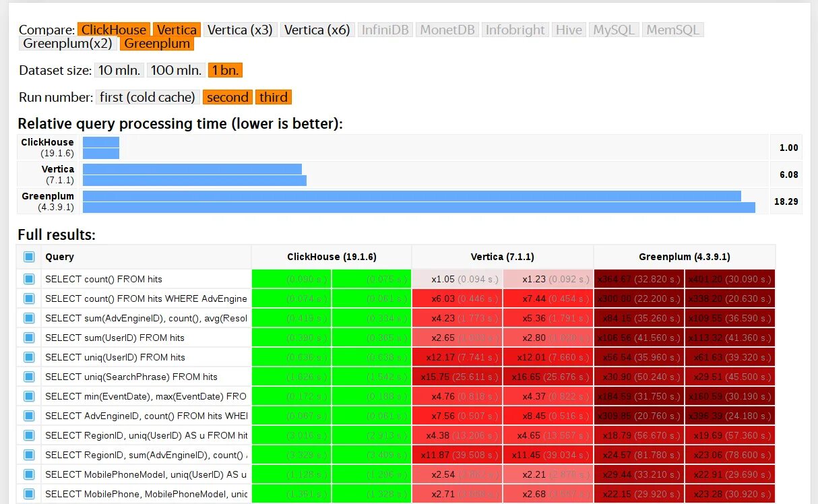818x504 pixels.
Task: Toggle the first Vertica compare option
Action: [x=177, y=30]
